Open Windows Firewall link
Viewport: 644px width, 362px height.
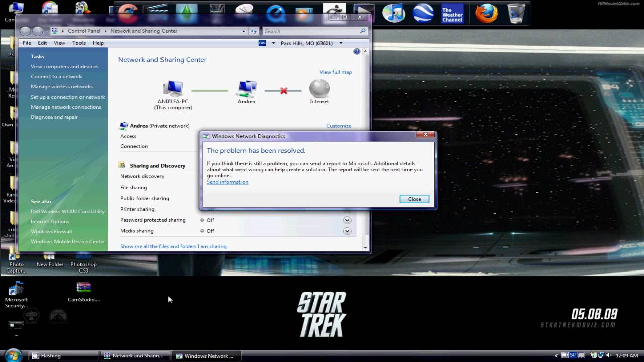51,232
